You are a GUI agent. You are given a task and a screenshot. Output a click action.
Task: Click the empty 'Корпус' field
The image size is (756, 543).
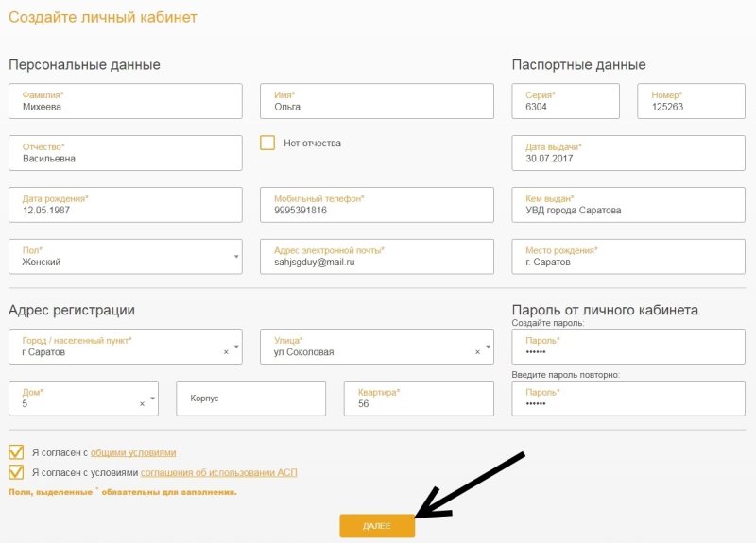(x=250, y=399)
